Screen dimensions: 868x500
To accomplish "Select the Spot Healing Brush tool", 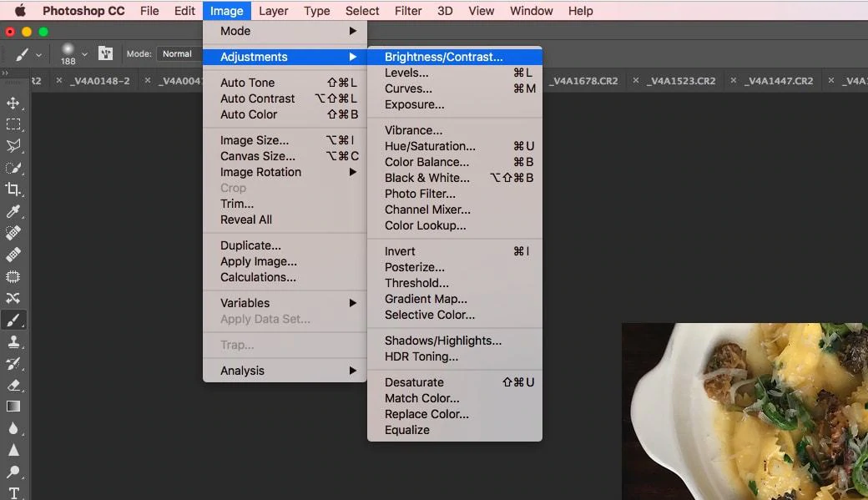I will 13,233.
